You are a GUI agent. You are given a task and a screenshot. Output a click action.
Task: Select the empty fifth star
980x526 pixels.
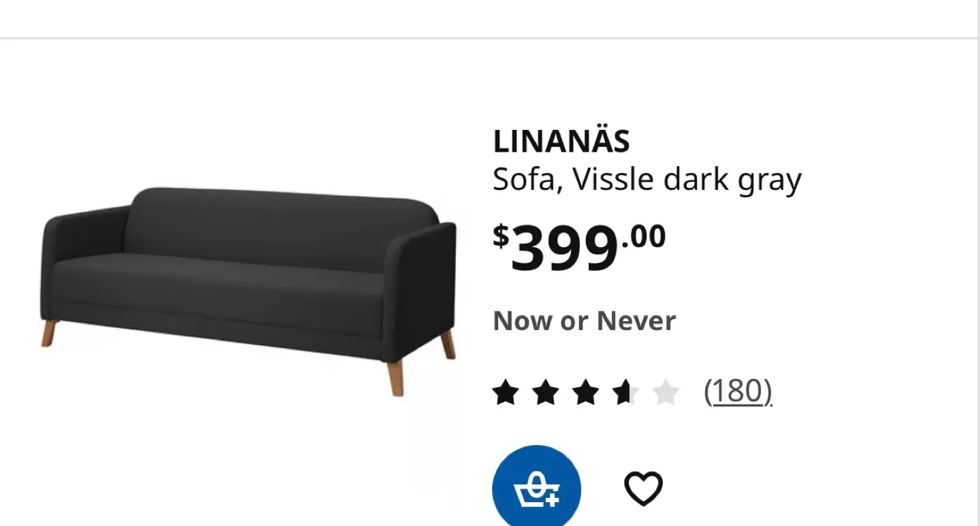[x=665, y=392]
